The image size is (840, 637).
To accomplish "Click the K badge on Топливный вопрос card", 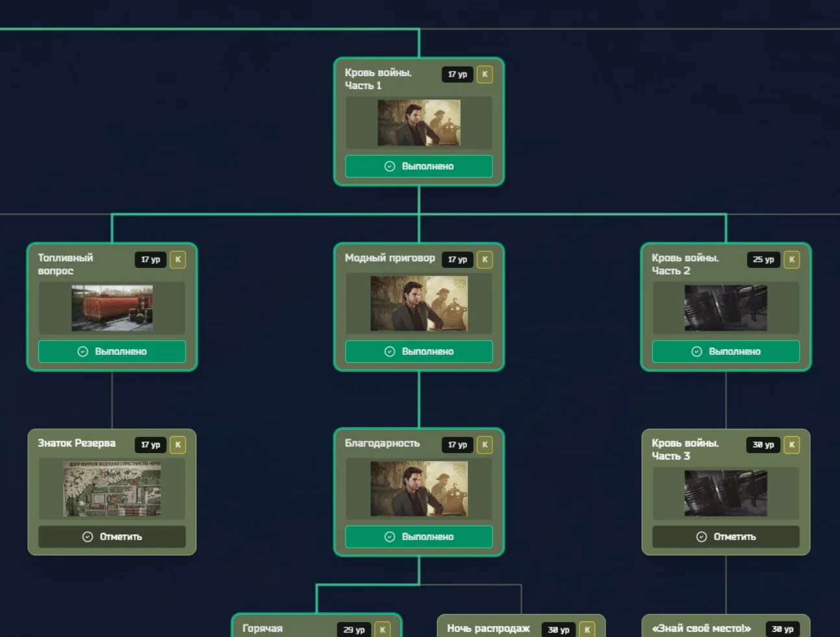I will tap(178, 259).
